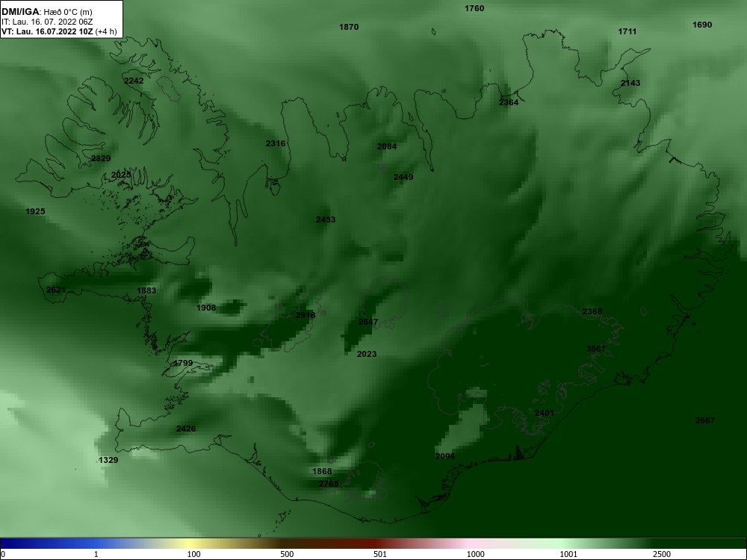Click the 2765 height label

tap(328, 484)
